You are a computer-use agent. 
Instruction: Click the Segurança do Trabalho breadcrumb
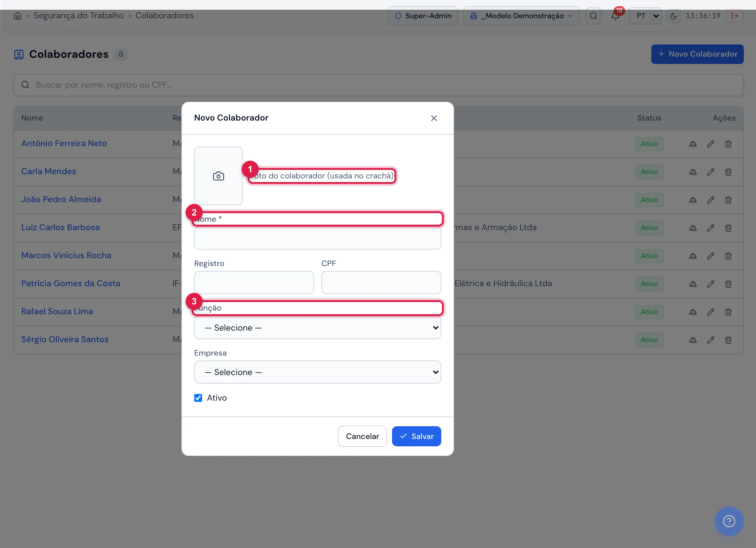click(78, 16)
